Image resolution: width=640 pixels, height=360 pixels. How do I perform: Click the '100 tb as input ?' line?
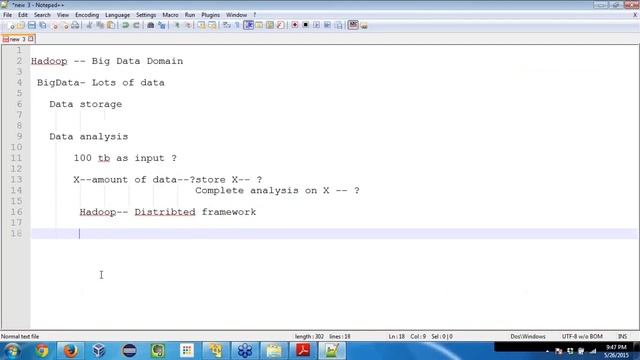click(x=125, y=158)
